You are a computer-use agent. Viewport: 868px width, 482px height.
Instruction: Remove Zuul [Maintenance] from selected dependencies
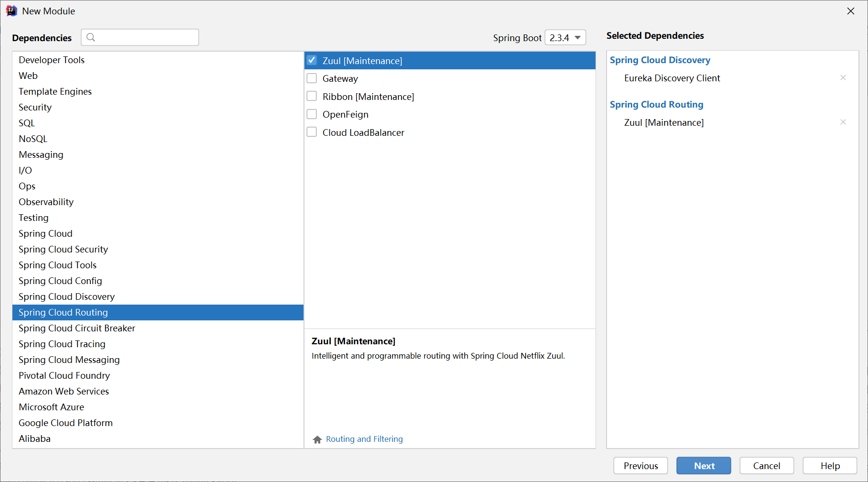point(843,122)
